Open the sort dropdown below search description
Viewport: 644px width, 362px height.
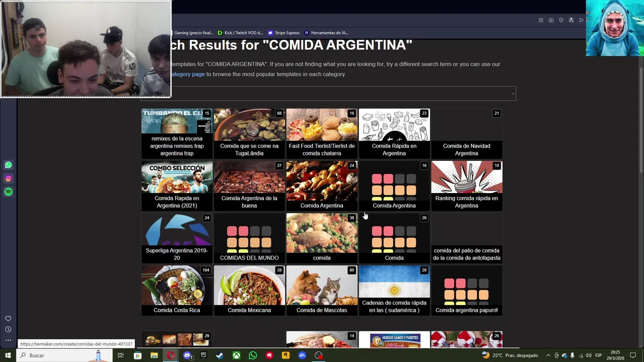(328, 93)
